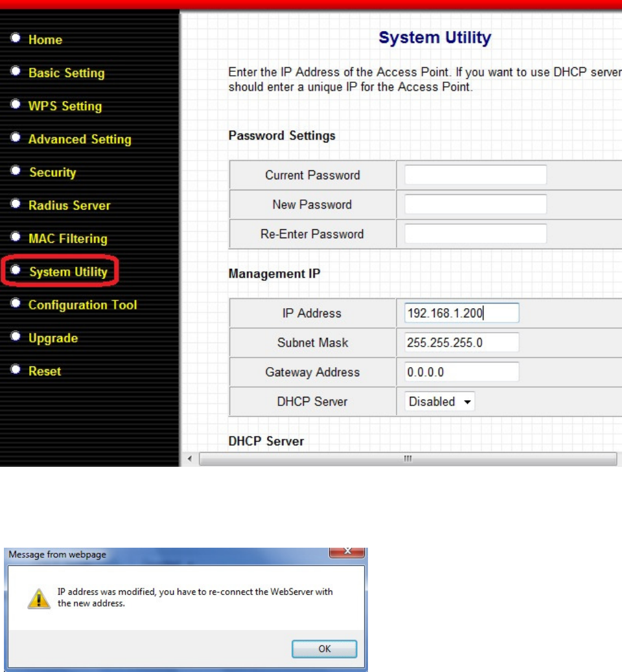Click the bullet icon beside WPS Setting
622x672 pixels.
[x=16, y=104]
